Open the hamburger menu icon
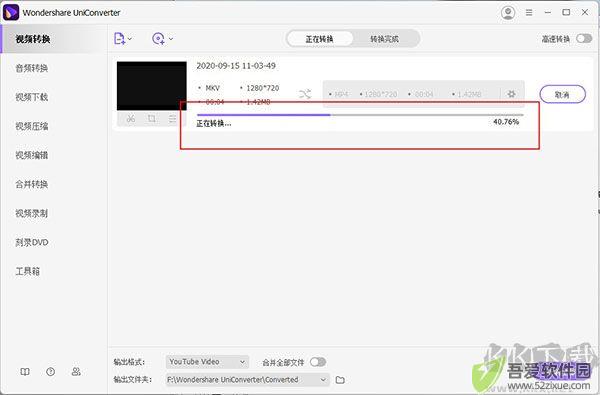The height and width of the screenshot is (395, 600). 529,13
